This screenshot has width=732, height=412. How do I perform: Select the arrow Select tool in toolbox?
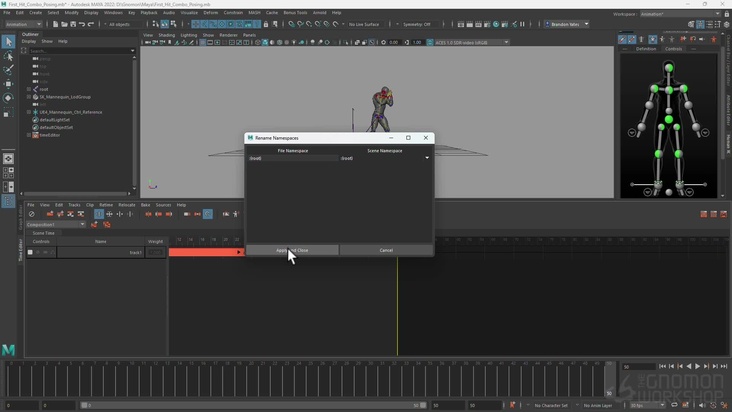[x=8, y=42]
